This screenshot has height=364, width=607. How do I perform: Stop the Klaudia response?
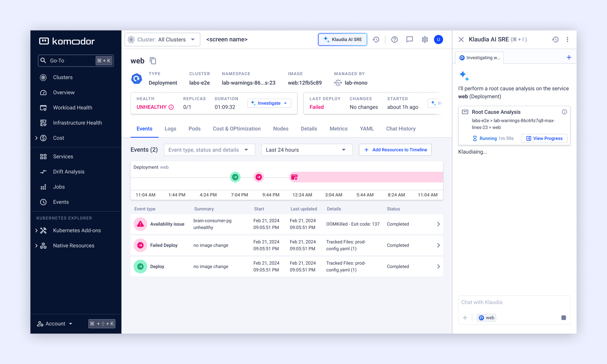[x=563, y=317]
